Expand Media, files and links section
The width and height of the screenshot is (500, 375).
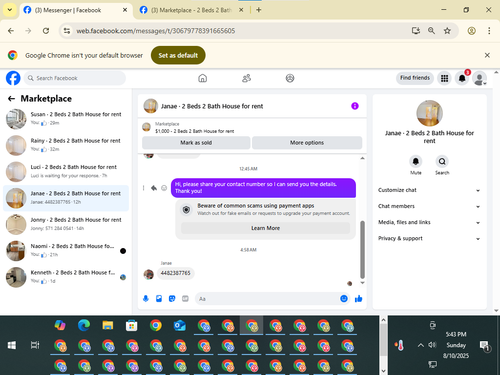[429, 222]
